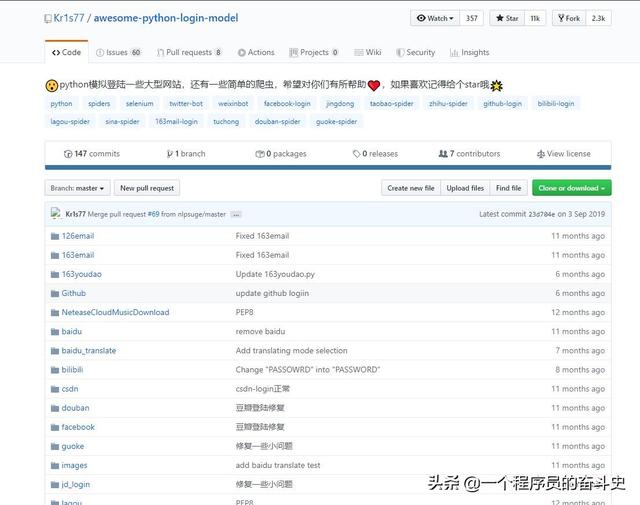Open the awesome-python-login-model repository link
This screenshot has height=505, width=640.
click(x=166, y=18)
